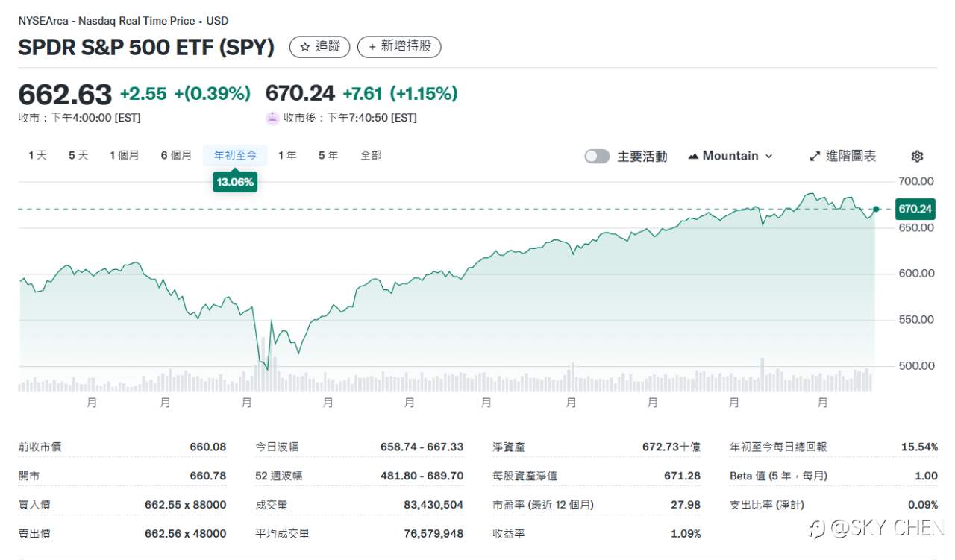Image resolution: width=955 pixels, height=560 pixels.
Task: Click the mountain chart type icon
Action: click(693, 156)
